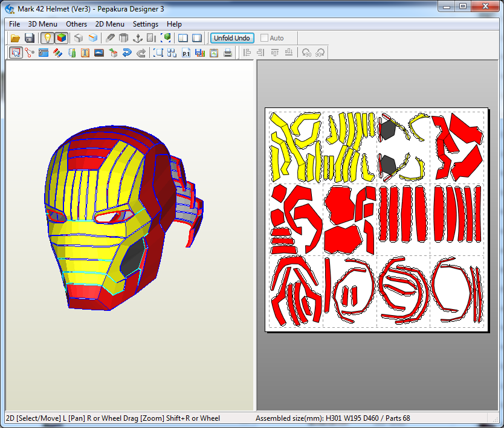Click the blue Undo arrow
This screenshot has height=428, width=504.
click(x=127, y=53)
